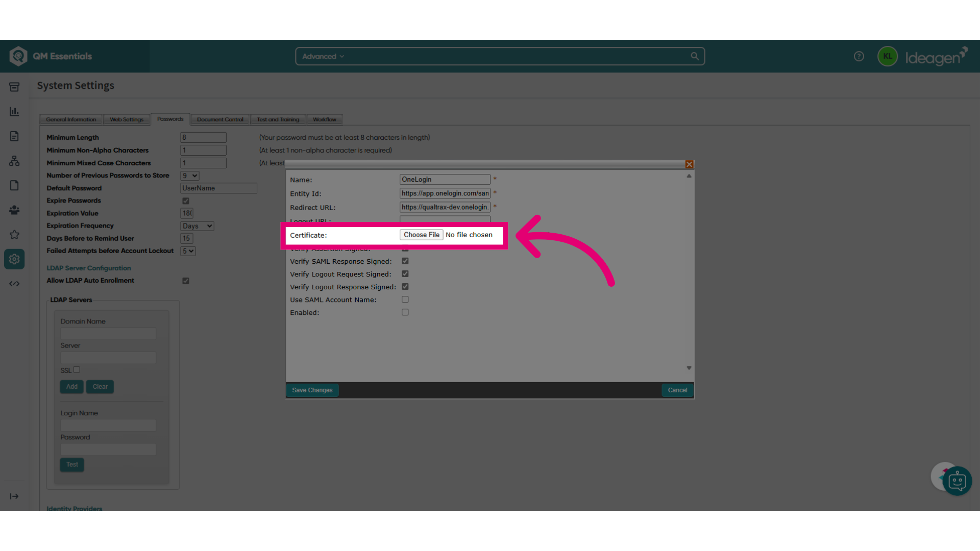
Task: Open the Advanced search dropdown
Action: point(323,56)
